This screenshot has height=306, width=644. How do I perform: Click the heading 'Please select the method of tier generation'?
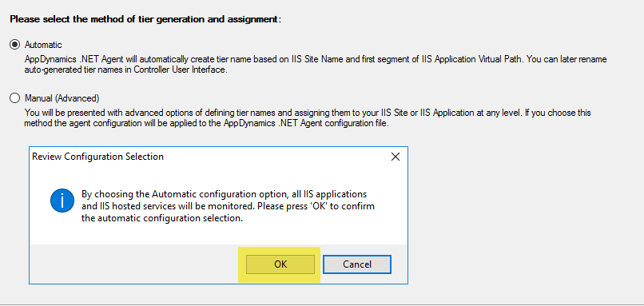click(x=145, y=19)
